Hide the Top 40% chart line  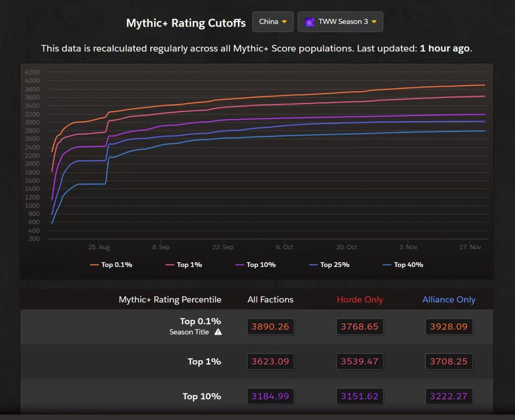click(403, 265)
